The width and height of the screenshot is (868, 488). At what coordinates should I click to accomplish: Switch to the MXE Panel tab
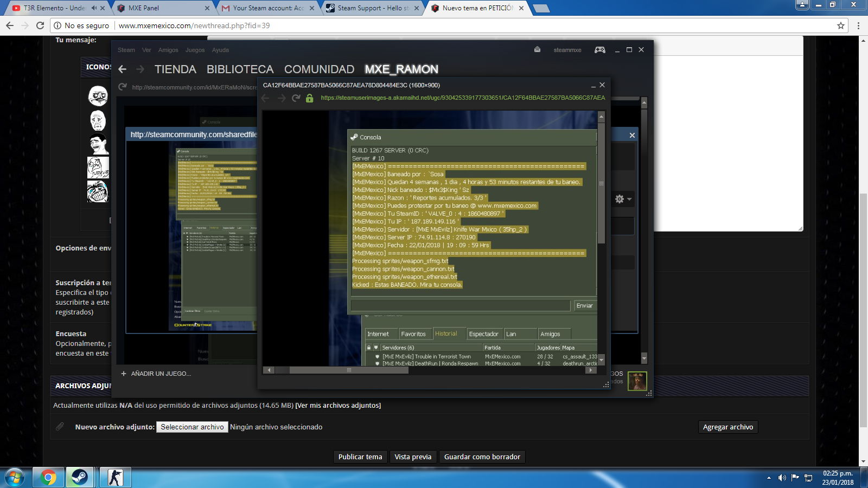(x=163, y=8)
